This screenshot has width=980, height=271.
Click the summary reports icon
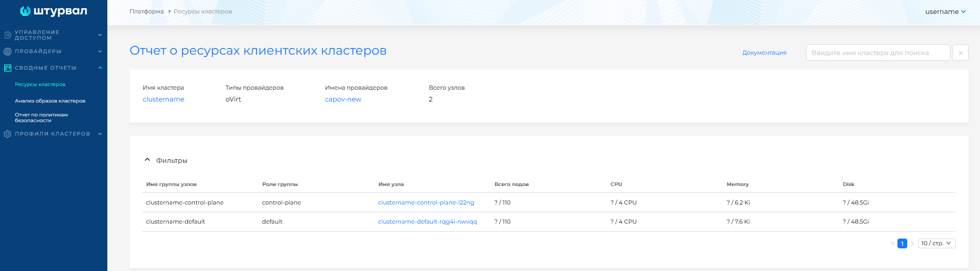click(x=7, y=68)
